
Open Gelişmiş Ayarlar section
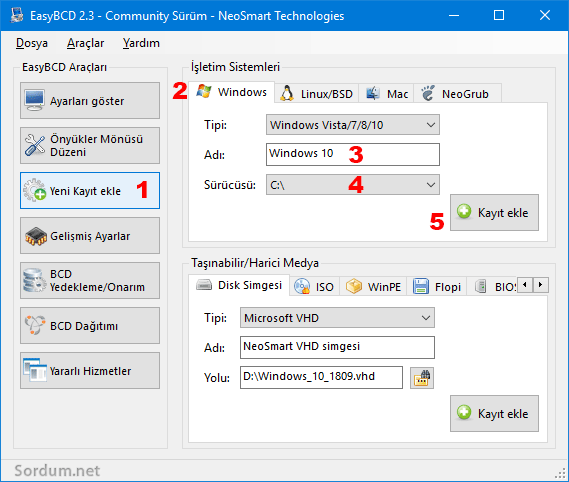coord(90,236)
